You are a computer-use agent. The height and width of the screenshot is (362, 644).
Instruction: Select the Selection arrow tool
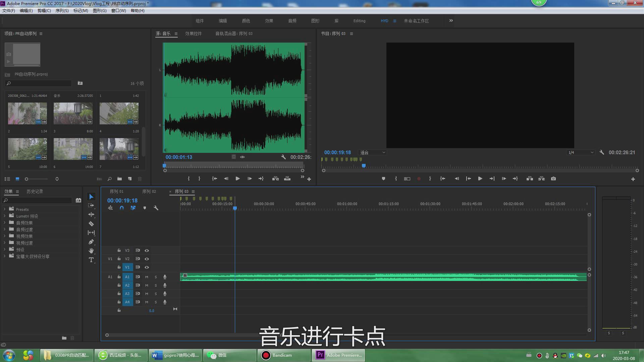coord(91,197)
